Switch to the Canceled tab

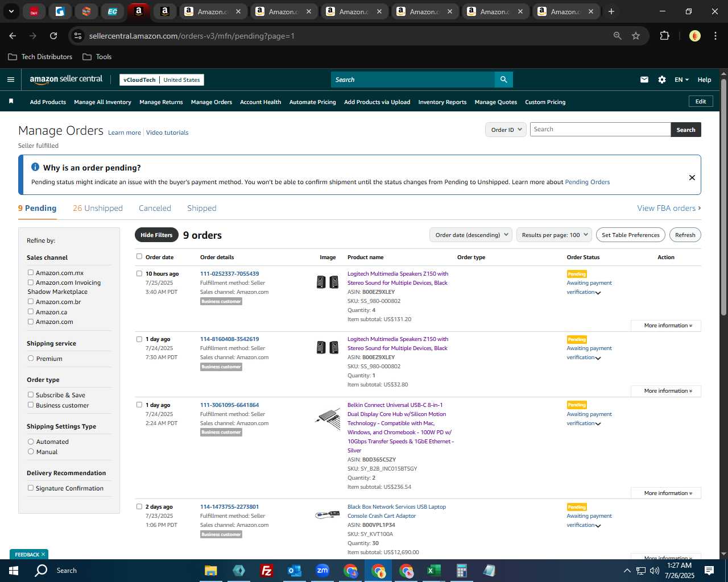(x=155, y=208)
